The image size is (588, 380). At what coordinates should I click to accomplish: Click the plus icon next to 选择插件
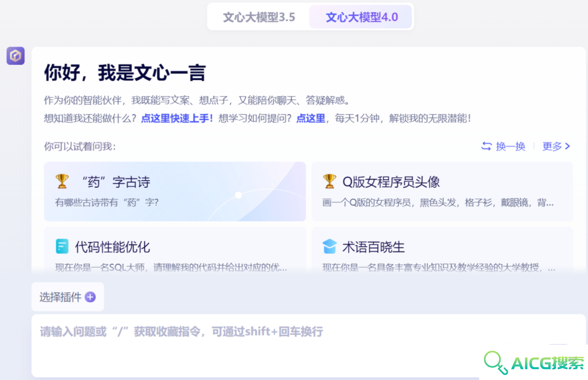pos(90,297)
